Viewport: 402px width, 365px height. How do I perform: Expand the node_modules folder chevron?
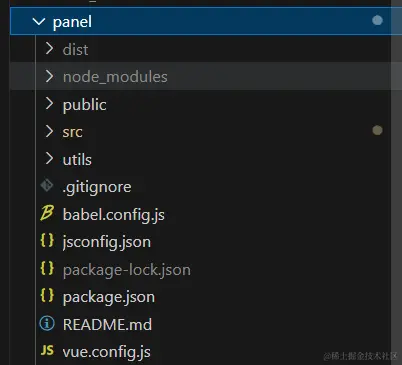pyautogui.click(x=49, y=76)
